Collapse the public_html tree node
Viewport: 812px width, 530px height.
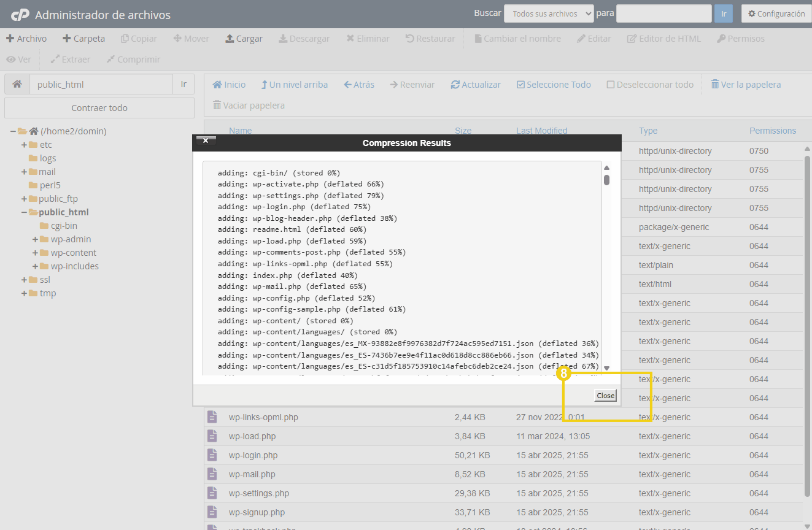point(25,212)
